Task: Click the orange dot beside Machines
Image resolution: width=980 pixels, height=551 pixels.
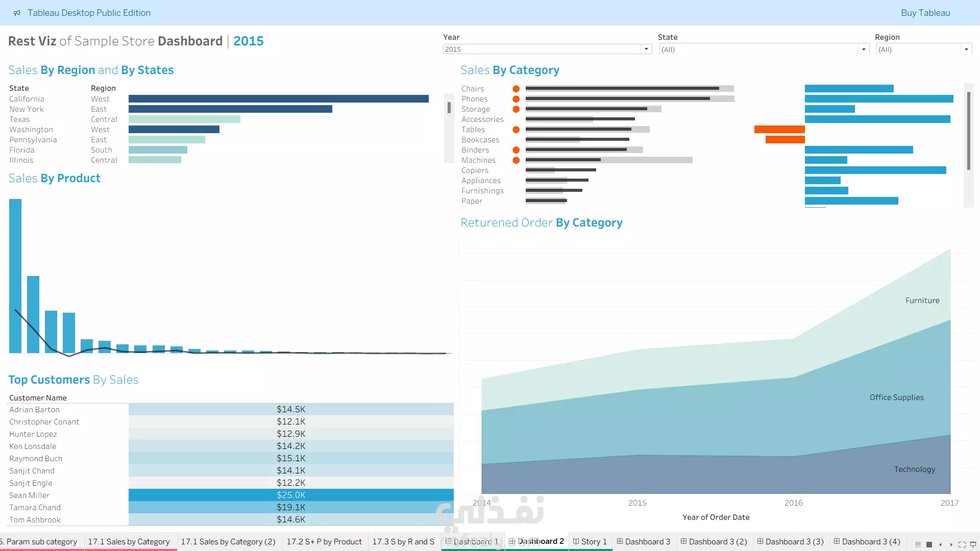Action: [516, 160]
